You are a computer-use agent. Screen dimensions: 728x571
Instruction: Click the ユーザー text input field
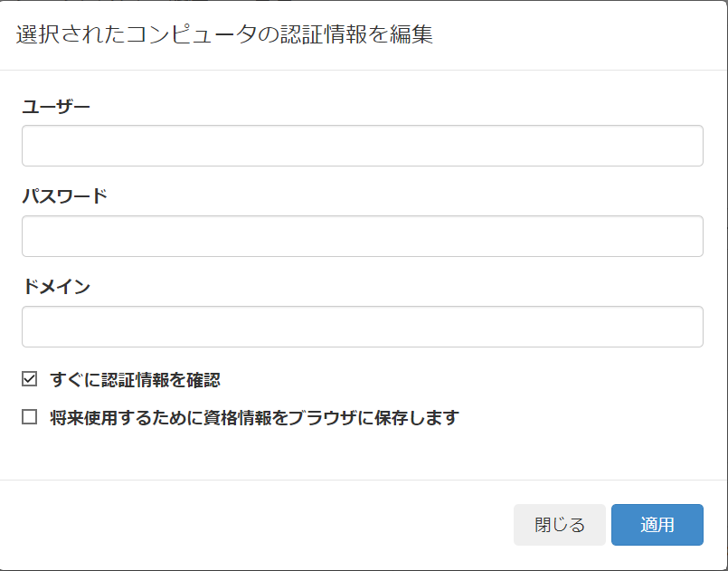(362, 146)
